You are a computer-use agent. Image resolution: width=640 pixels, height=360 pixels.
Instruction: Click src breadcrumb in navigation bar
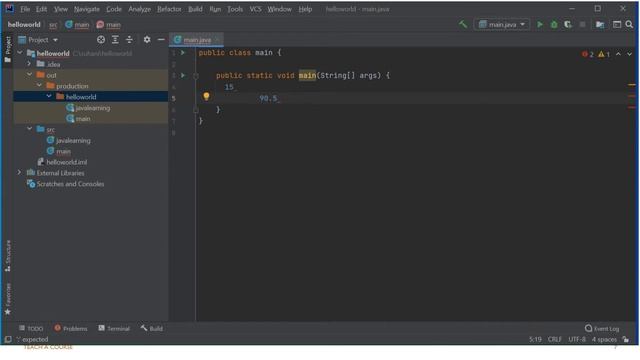click(53, 25)
